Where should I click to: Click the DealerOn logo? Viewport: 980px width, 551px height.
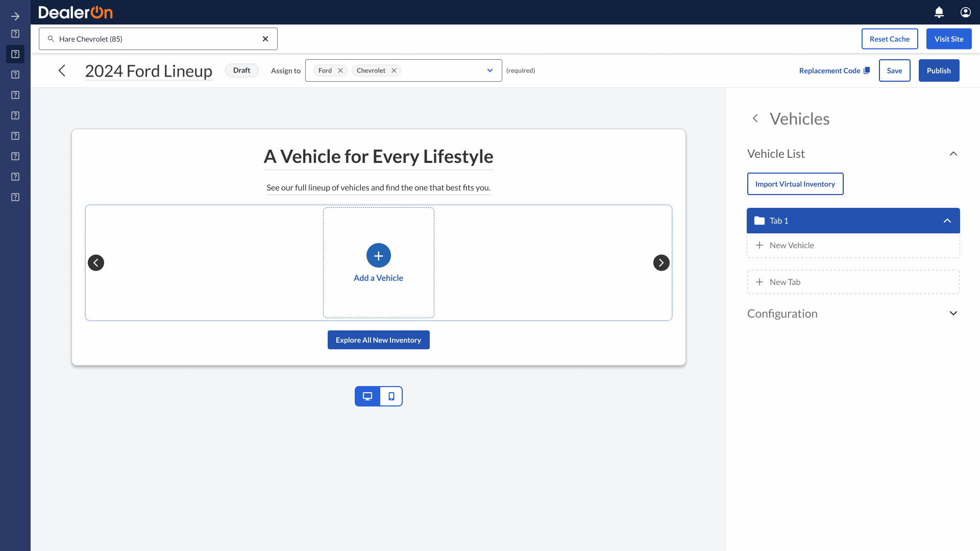coord(76,12)
